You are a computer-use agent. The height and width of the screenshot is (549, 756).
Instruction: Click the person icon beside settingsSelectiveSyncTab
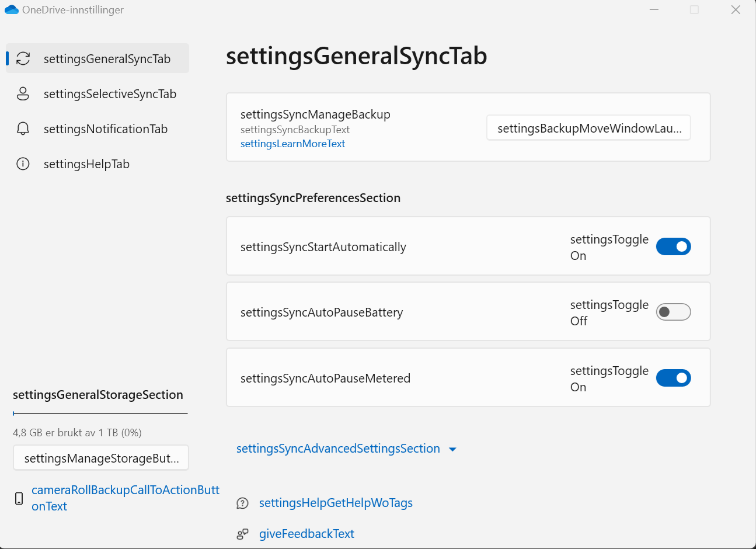click(x=23, y=93)
